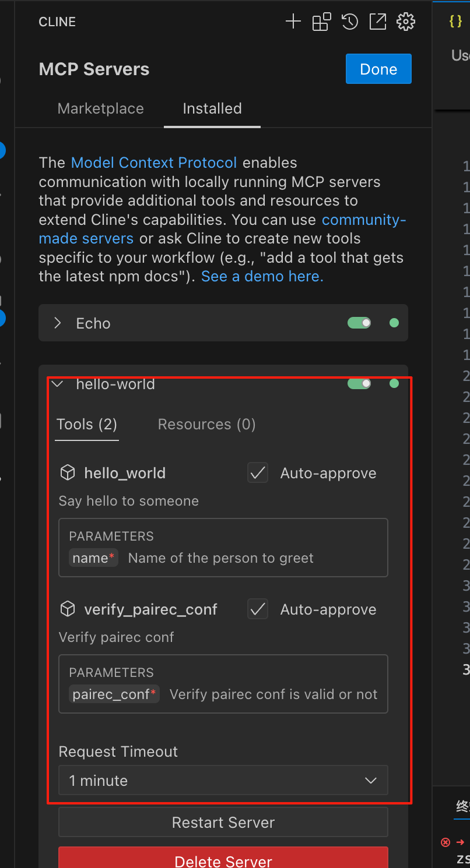Uncheck Auto-approve for hello_world tool
This screenshot has width=470, height=868.
258,473
